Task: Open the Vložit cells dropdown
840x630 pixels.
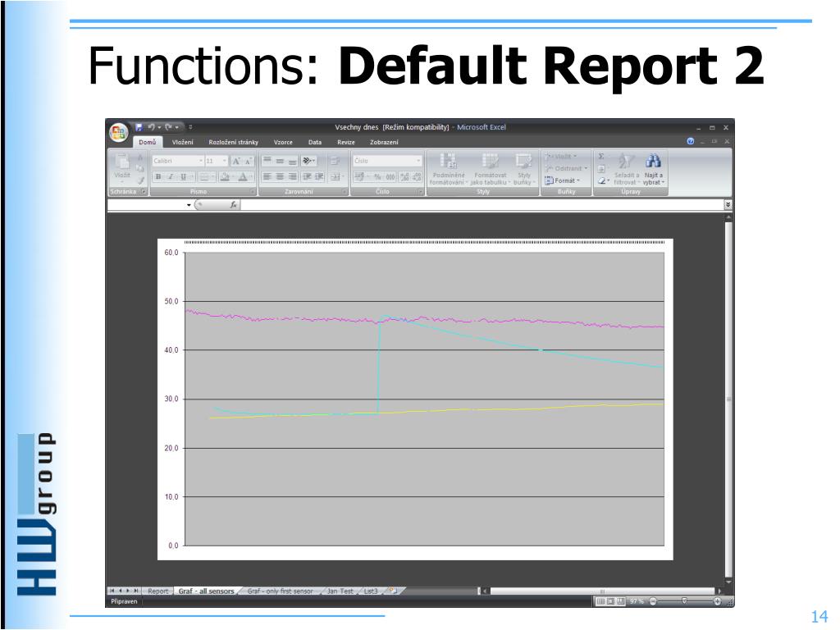Action: (x=561, y=157)
